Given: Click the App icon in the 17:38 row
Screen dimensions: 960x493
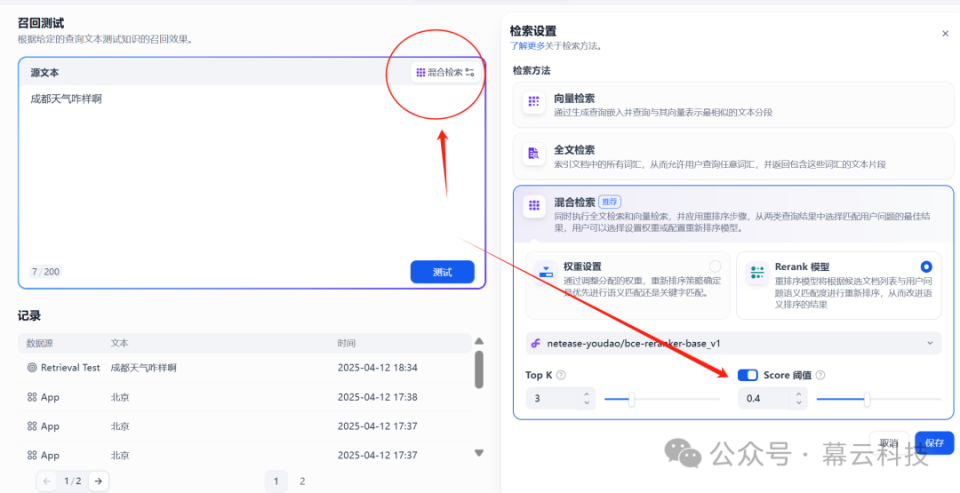Looking at the screenshot, I should tap(32, 397).
